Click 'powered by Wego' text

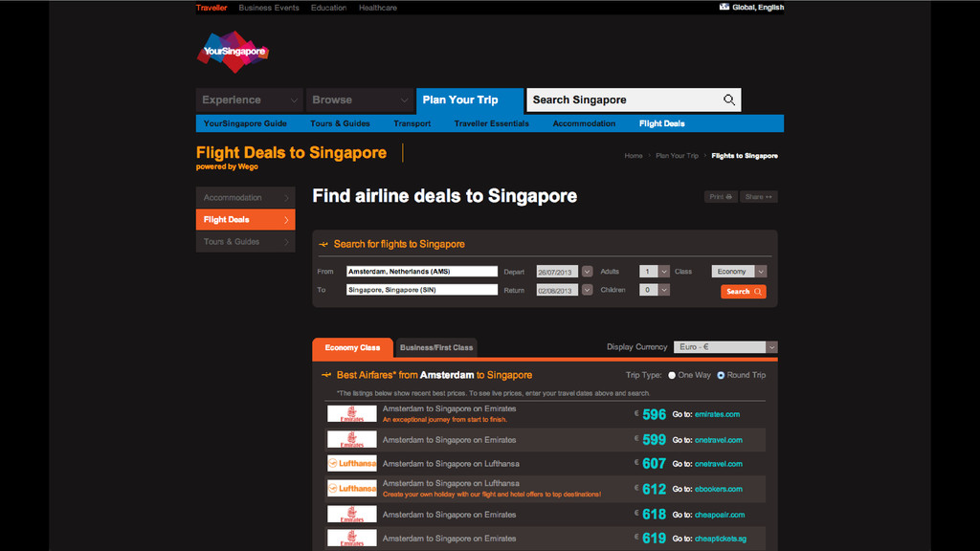coord(227,166)
